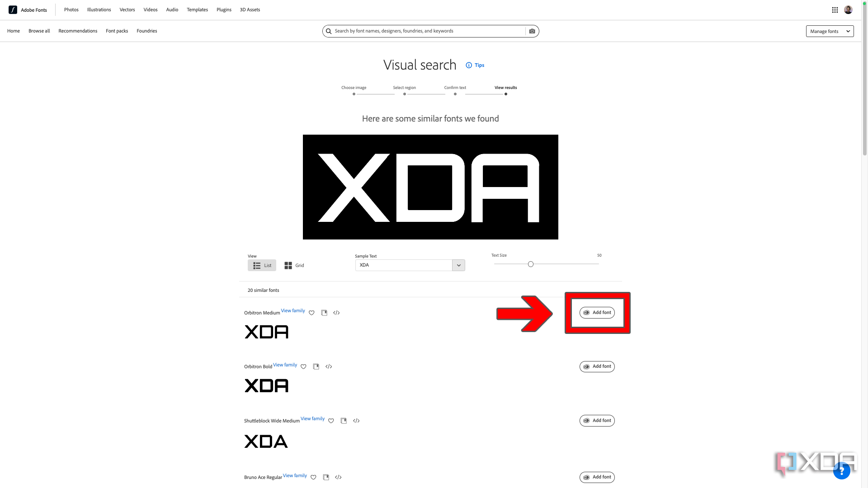Click the Add font button for Orbitron Medium

coord(597,312)
